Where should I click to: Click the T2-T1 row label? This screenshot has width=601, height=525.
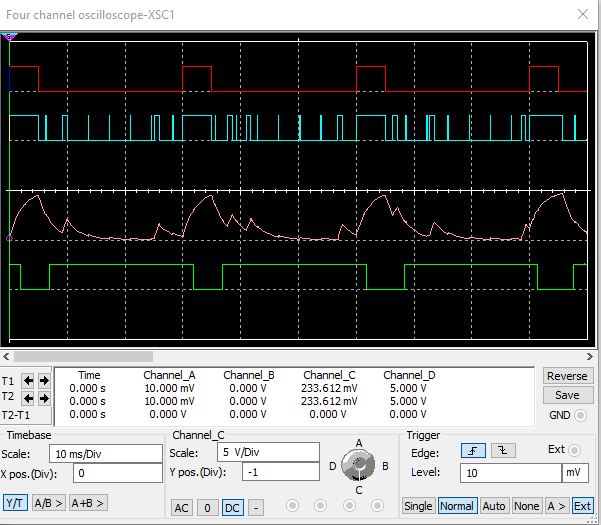[16, 415]
